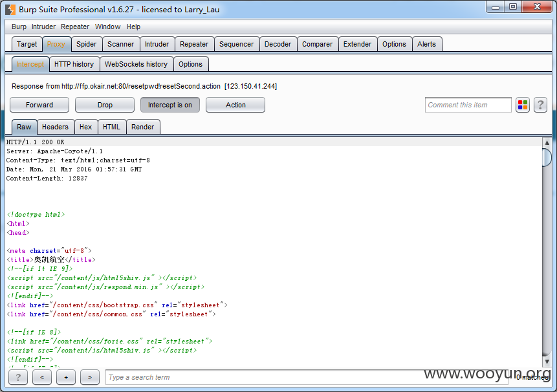557x392 pixels.
Task: Click the vertical scrollbar thumb in response view
Action: (x=547, y=157)
